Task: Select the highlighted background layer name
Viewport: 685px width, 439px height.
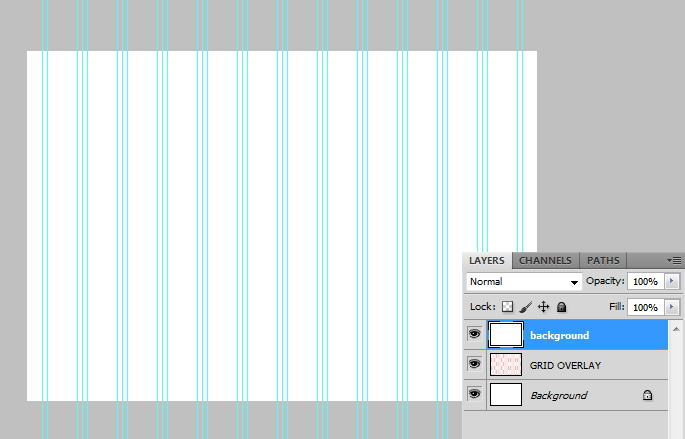Action: coord(560,335)
